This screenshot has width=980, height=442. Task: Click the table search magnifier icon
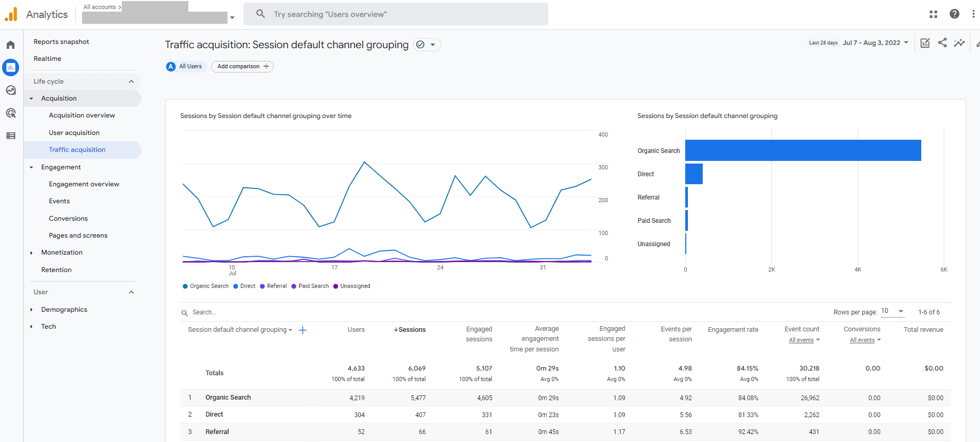[x=185, y=313]
